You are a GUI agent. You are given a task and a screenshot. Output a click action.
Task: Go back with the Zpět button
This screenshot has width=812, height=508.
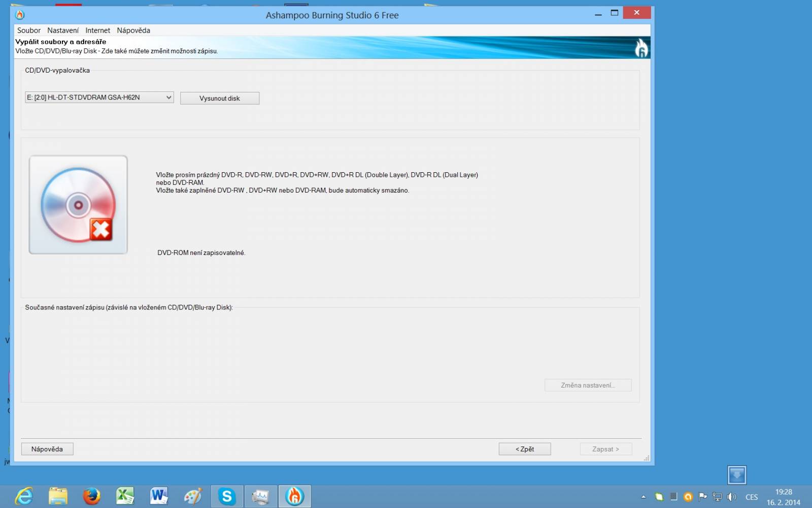[x=525, y=449]
